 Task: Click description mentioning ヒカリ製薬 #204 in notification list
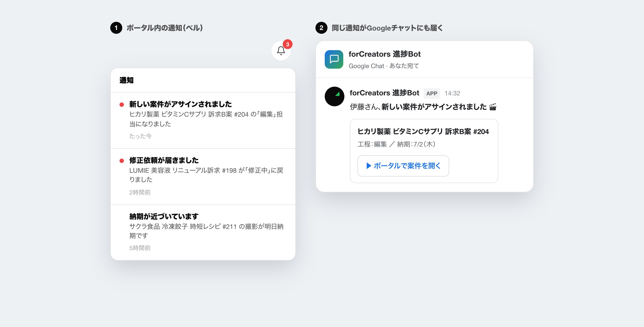click(x=206, y=119)
